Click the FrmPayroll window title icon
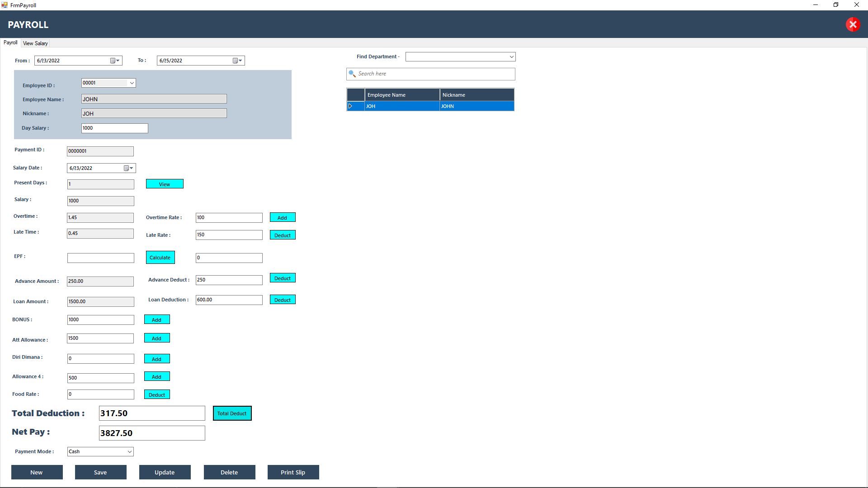This screenshot has width=868, height=488. click(x=5, y=5)
